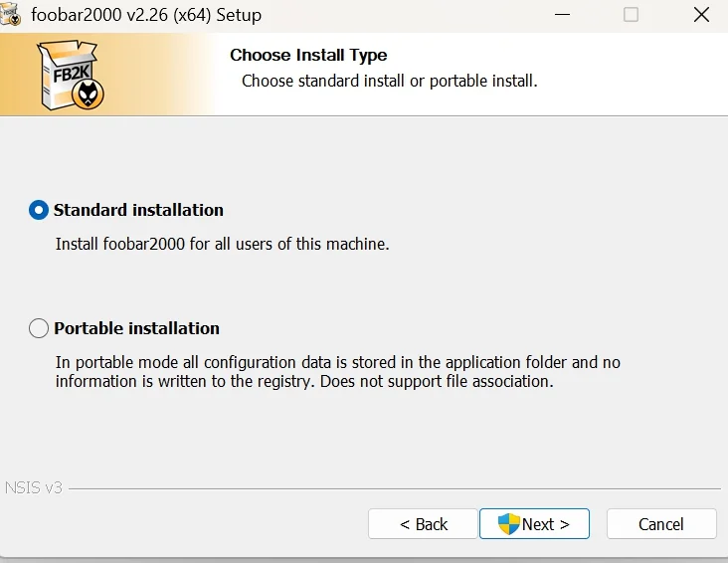
Task: Click the 'Choose standard install or portable install.' subtitle
Action: pos(390,81)
